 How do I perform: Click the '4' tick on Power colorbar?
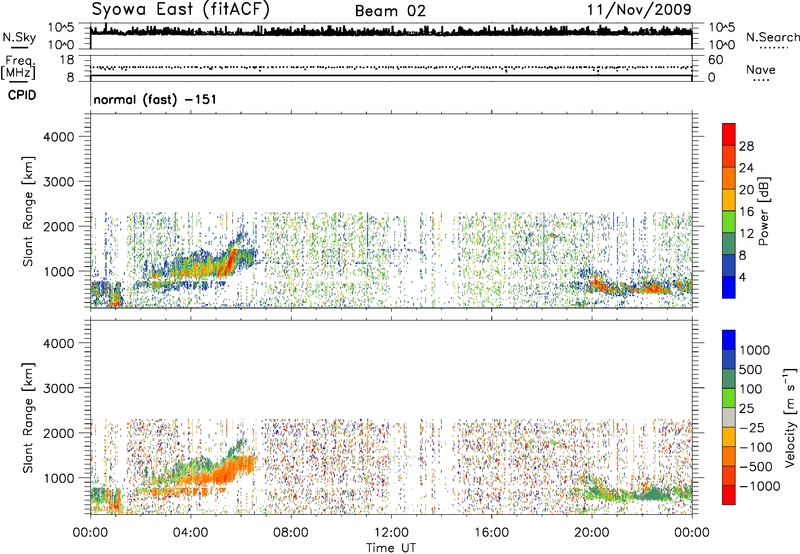coord(742,277)
